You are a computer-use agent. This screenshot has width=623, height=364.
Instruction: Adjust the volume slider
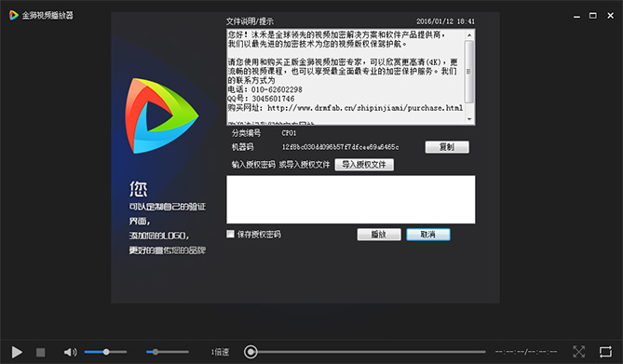tap(105, 352)
